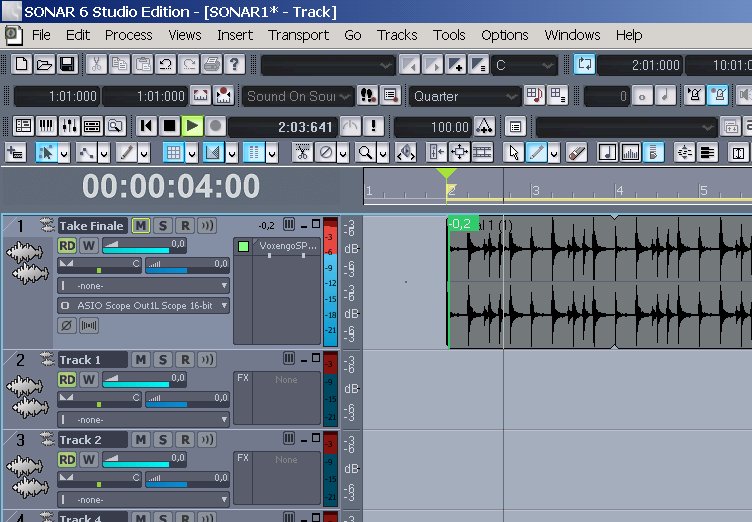
Task: Save the project with floppy disk icon
Action: (67, 64)
